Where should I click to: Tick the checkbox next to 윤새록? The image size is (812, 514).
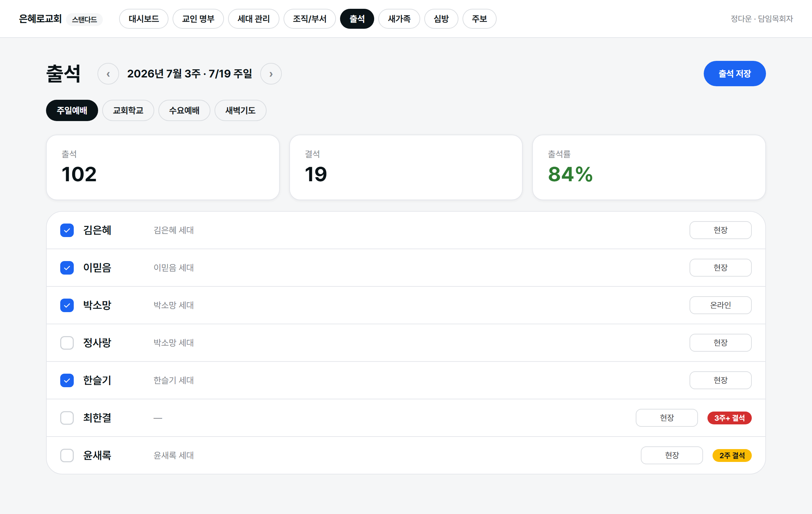click(x=67, y=455)
